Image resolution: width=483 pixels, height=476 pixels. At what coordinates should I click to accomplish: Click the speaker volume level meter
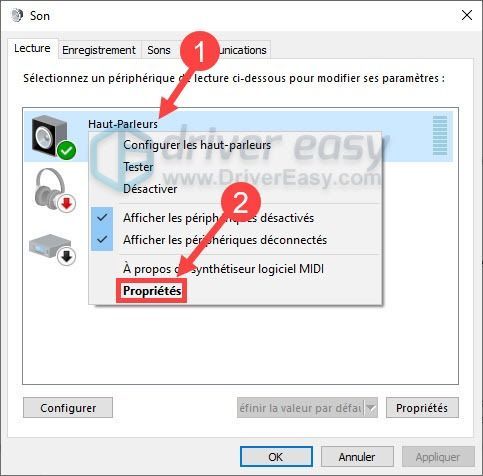click(x=440, y=135)
